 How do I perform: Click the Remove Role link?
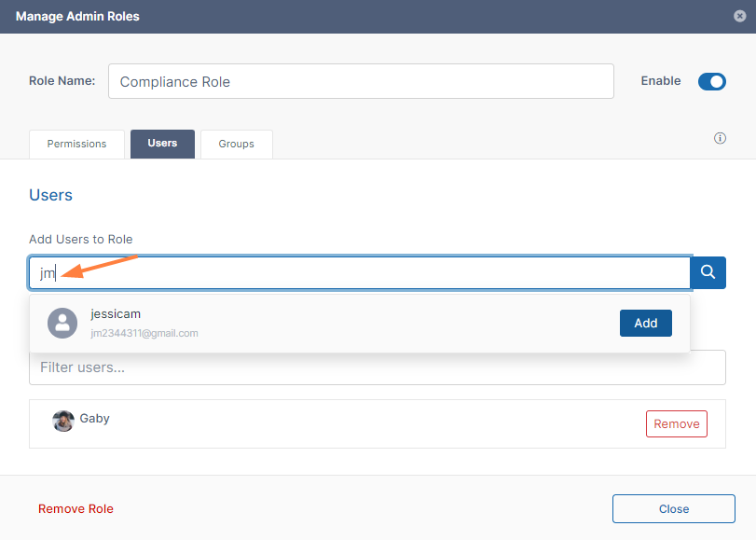pyautogui.click(x=76, y=508)
